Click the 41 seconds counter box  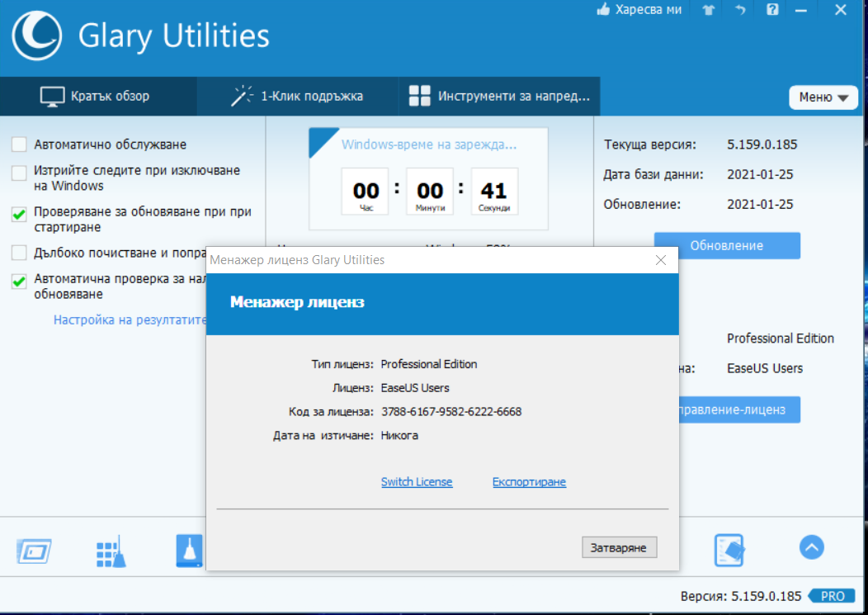494,192
